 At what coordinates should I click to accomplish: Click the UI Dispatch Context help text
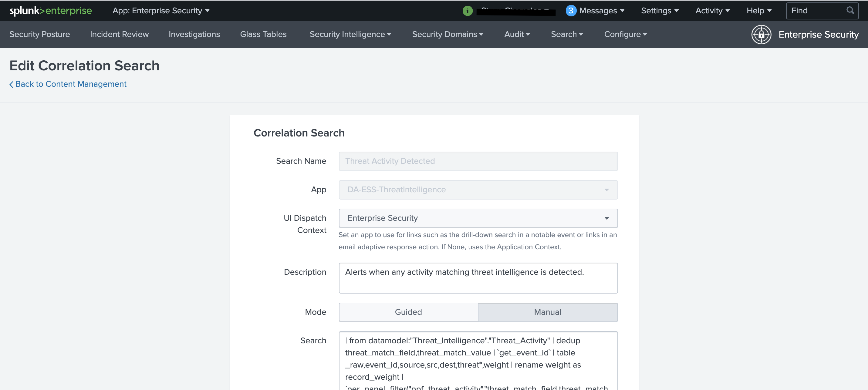pyautogui.click(x=478, y=241)
